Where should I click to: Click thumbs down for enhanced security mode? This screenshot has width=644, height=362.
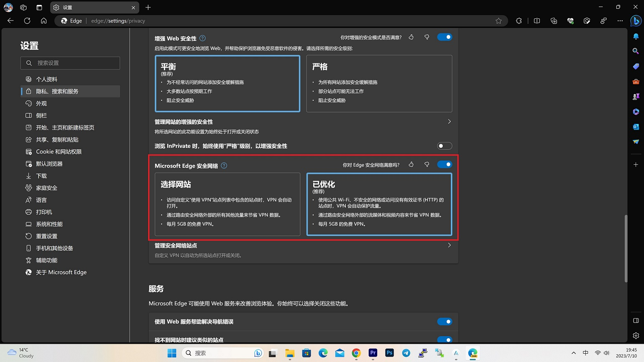click(427, 37)
